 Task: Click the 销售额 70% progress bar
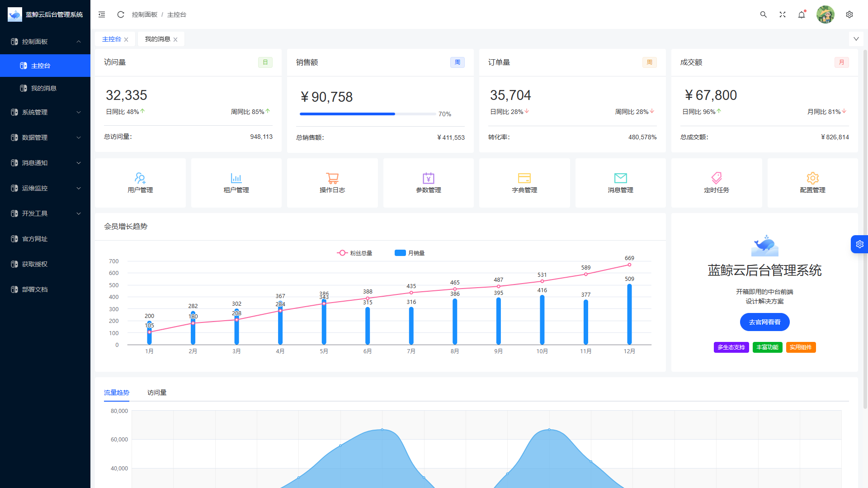(367, 114)
